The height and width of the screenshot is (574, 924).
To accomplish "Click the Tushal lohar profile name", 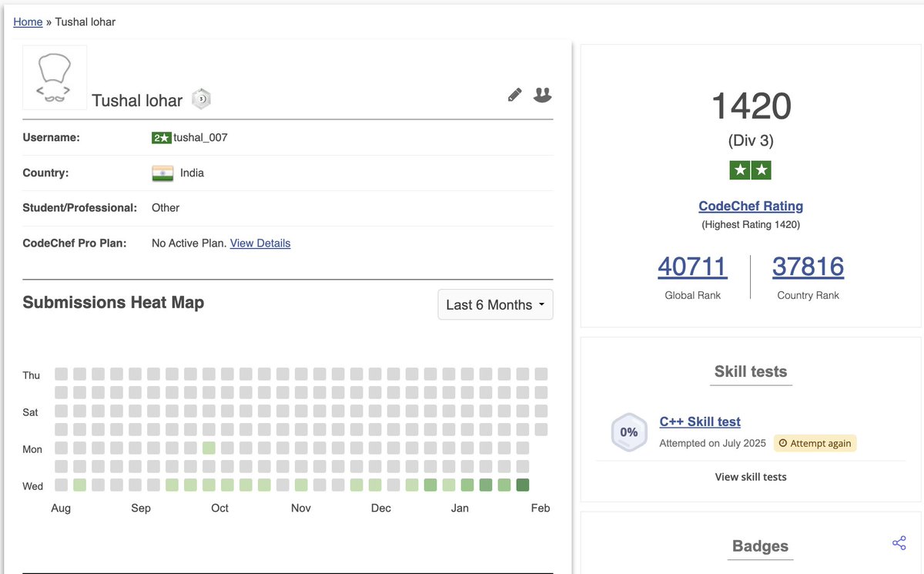I will tap(137, 100).
